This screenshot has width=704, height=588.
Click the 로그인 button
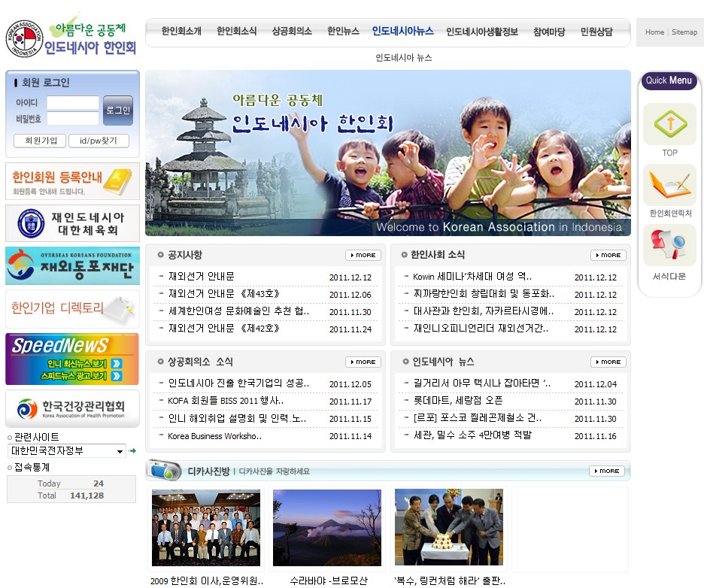117,111
